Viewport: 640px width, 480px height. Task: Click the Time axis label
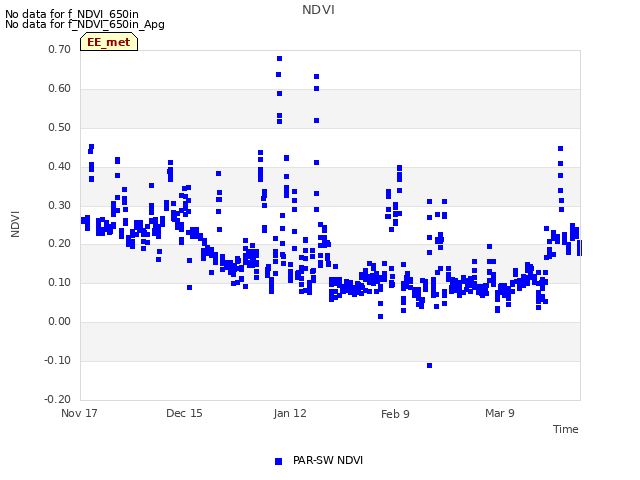pyautogui.click(x=566, y=429)
